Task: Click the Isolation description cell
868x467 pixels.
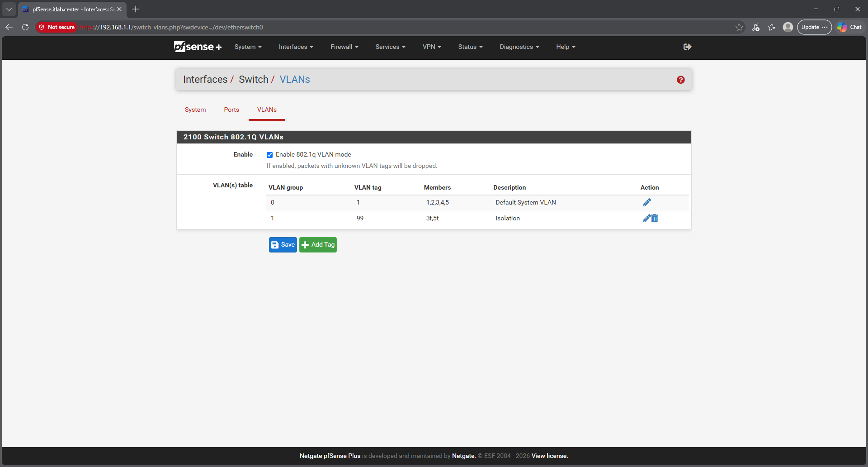Action: click(508, 219)
